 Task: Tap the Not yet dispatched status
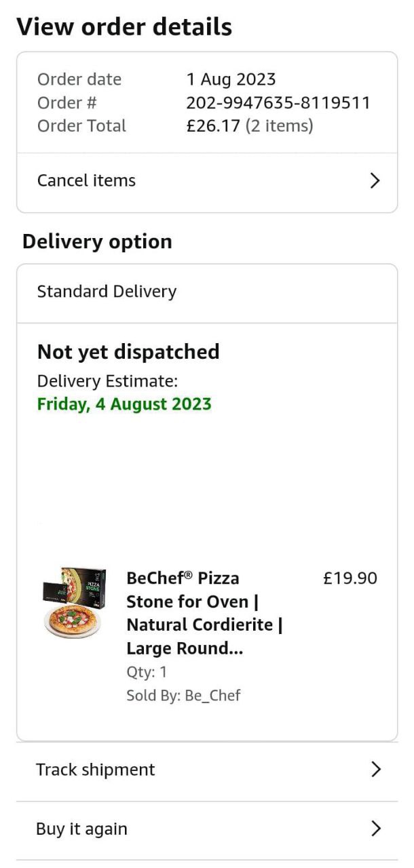[x=128, y=351]
